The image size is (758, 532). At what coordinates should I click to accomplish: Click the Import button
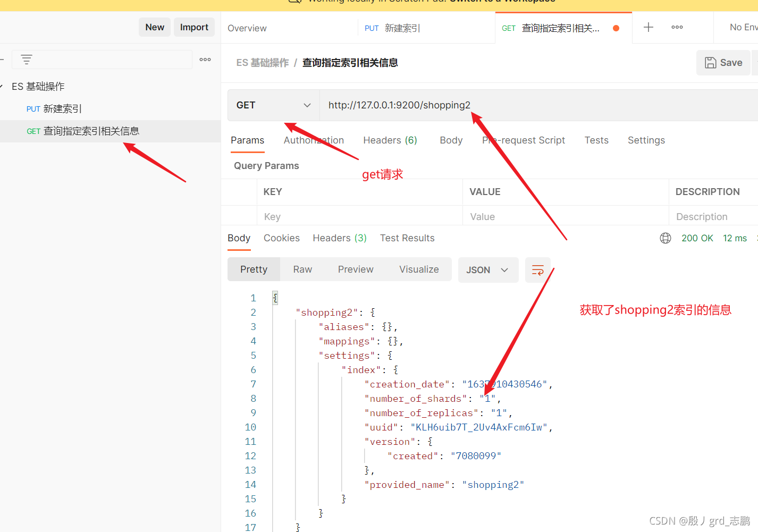click(194, 27)
